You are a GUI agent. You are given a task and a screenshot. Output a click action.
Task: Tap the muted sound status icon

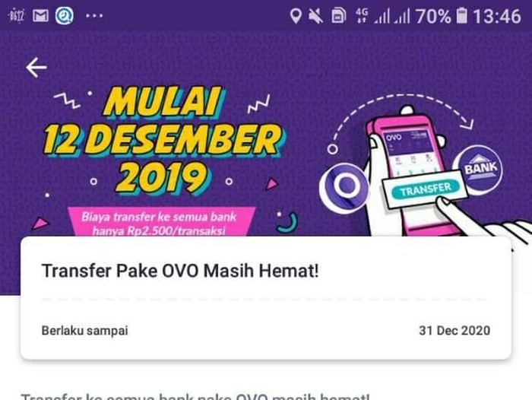click(315, 16)
